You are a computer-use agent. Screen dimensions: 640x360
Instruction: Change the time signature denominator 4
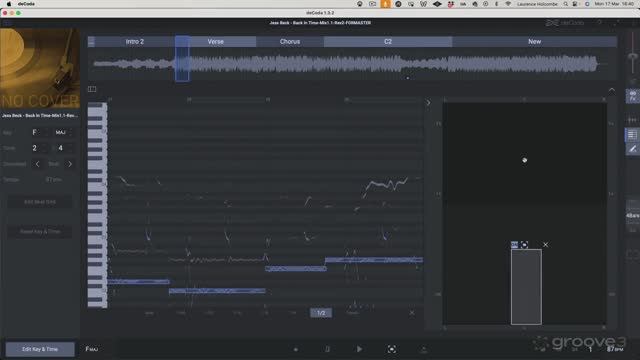[x=64, y=148]
